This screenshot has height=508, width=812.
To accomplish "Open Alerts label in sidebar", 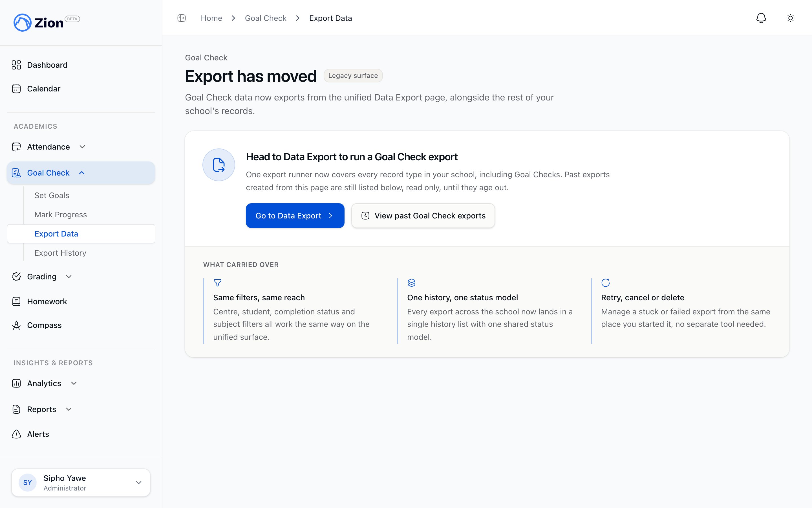I will pyautogui.click(x=38, y=434).
